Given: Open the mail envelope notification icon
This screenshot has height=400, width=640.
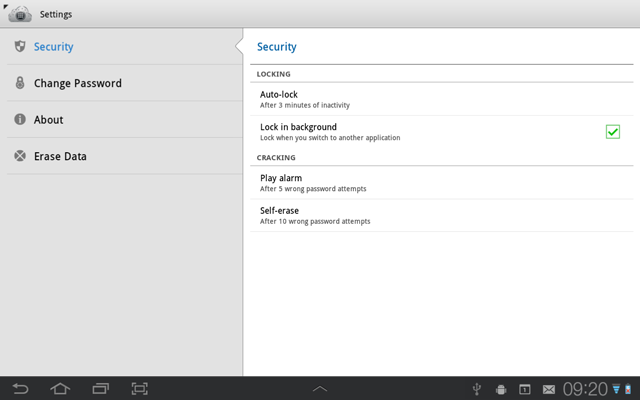Looking at the screenshot, I should click(549, 390).
